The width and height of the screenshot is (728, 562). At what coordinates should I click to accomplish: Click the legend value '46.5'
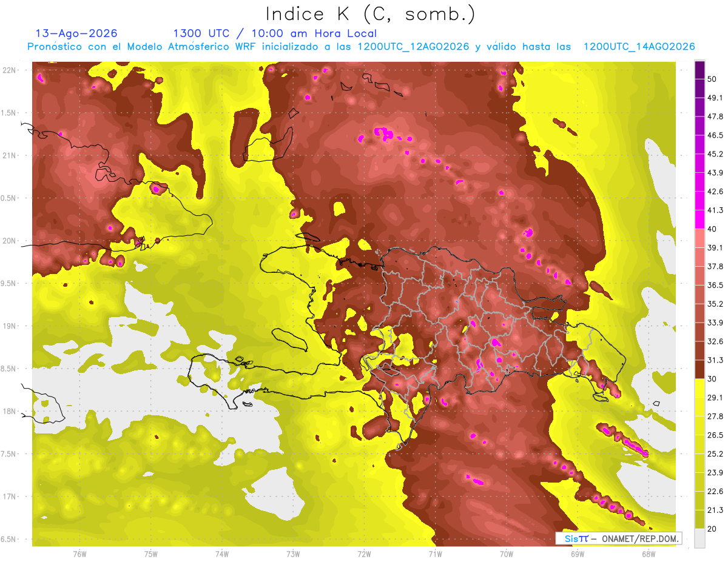[x=715, y=135]
